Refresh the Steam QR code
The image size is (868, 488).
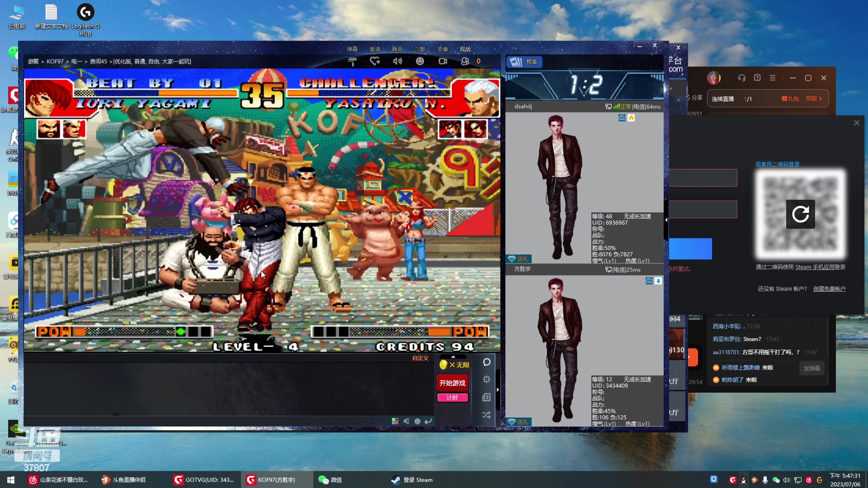click(x=800, y=214)
